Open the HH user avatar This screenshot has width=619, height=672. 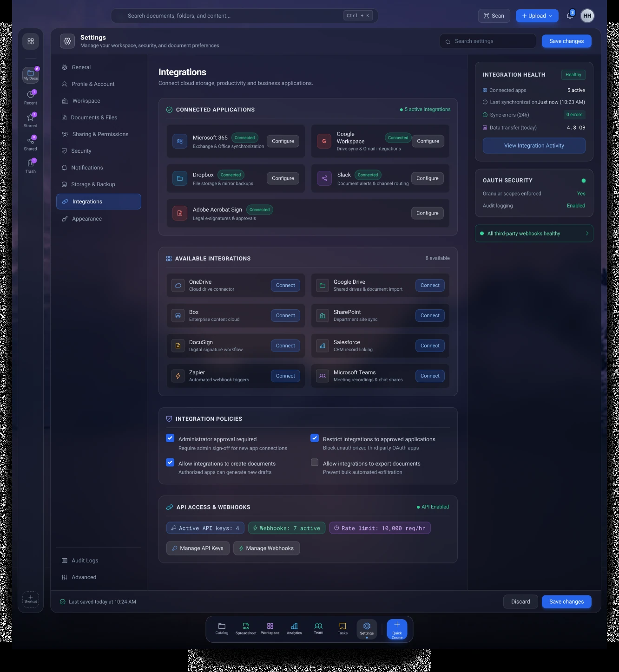587,16
